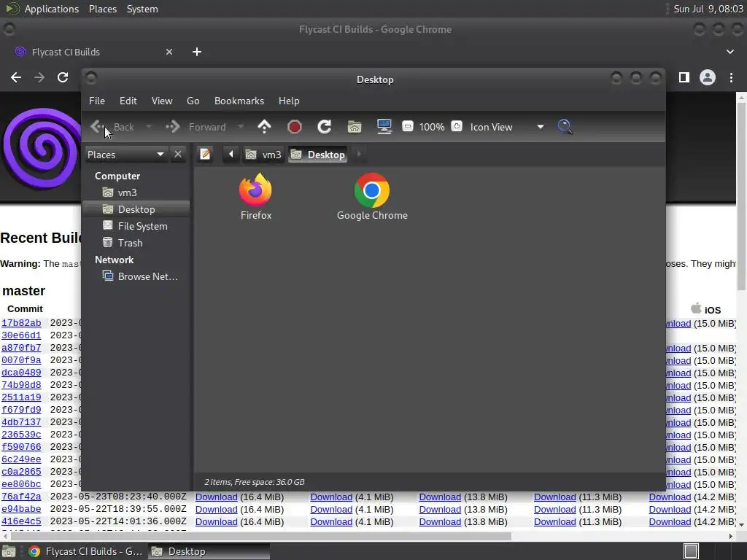Open Places side pane selector dropdown
This screenshot has width=747, height=560.
(x=125, y=155)
